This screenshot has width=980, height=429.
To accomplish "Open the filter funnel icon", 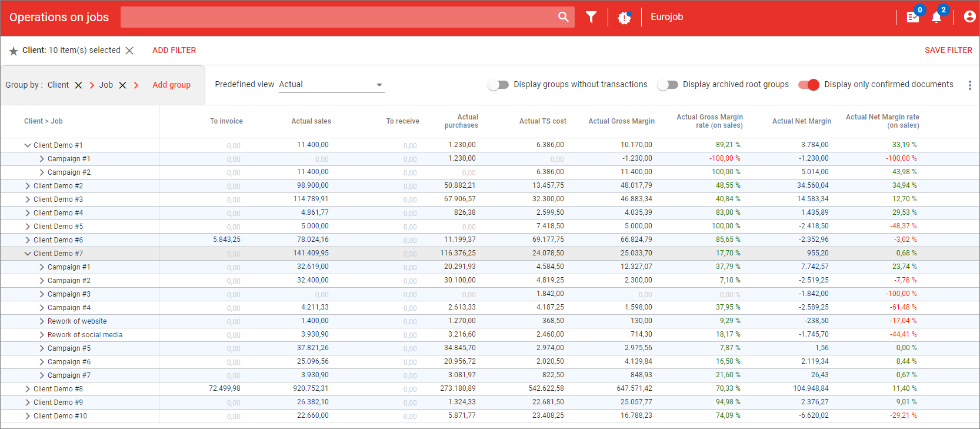I will pyautogui.click(x=591, y=17).
